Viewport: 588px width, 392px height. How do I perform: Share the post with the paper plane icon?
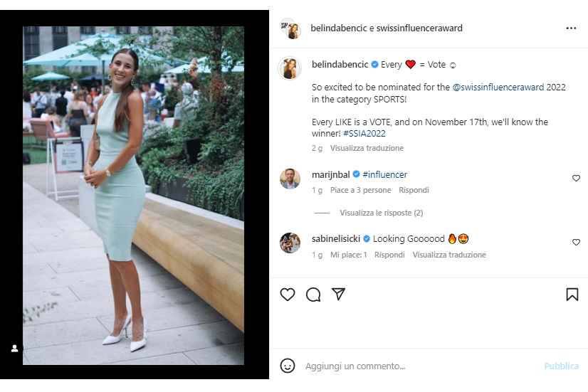(x=339, y=295)
